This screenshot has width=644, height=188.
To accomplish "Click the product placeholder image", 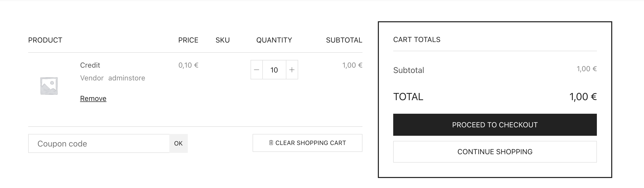I will click(x=49, y=86).
